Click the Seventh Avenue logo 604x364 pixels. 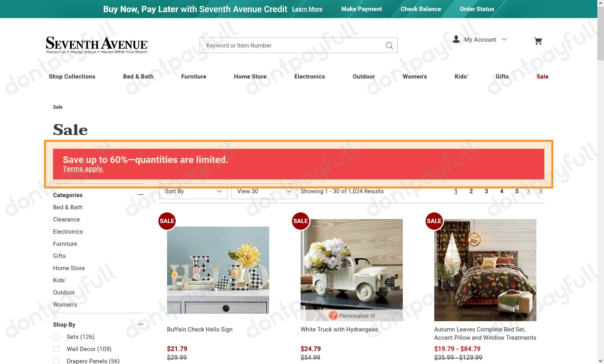pos(97,45)
